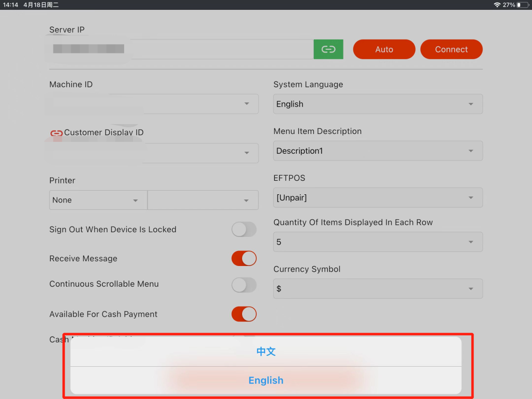Open the EFTPOS pairing dropdown
This screenshot has width=532, height=399.
point(378,198)
